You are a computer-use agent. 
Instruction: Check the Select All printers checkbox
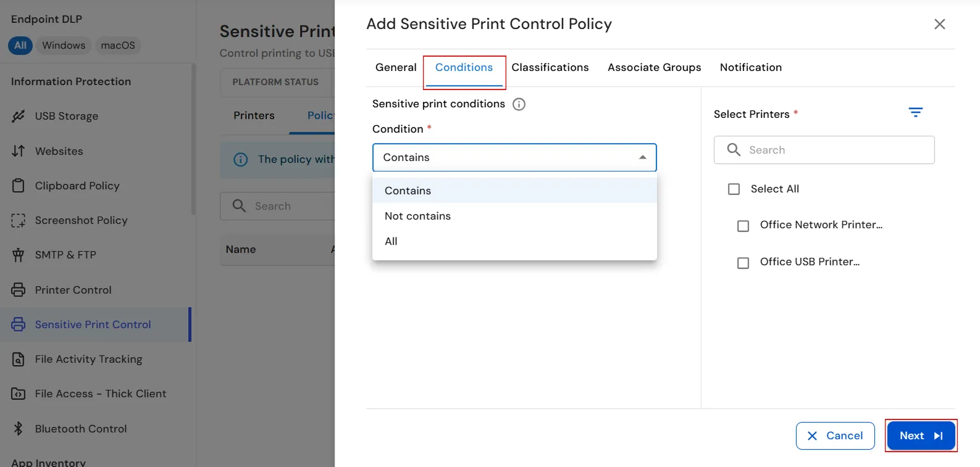734,189
